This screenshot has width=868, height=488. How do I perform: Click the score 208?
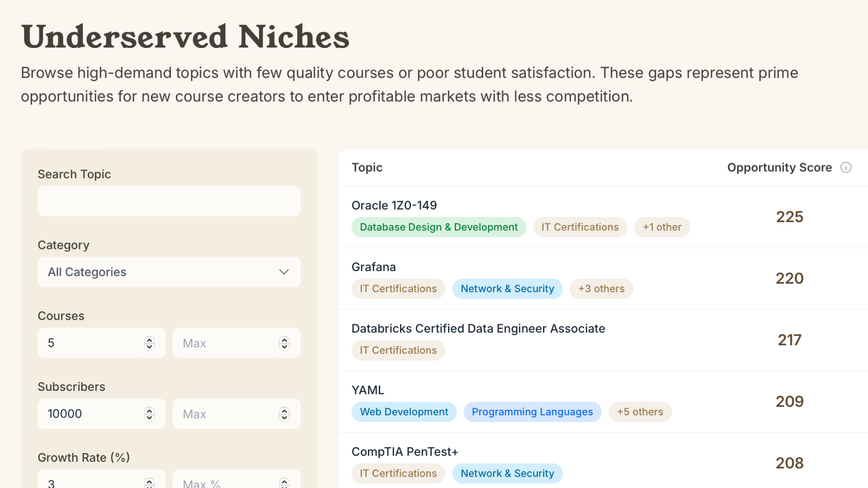tap(790, 463)
